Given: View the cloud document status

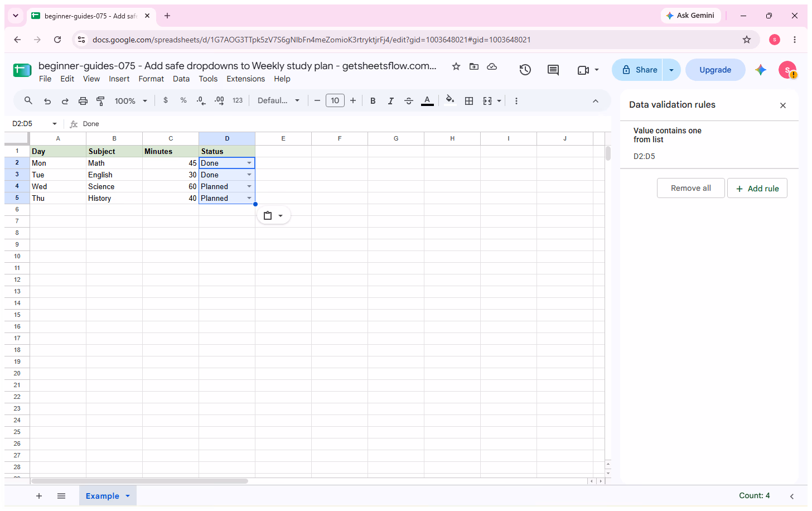Looking at the screenshot, I should [x=492, y=66].
